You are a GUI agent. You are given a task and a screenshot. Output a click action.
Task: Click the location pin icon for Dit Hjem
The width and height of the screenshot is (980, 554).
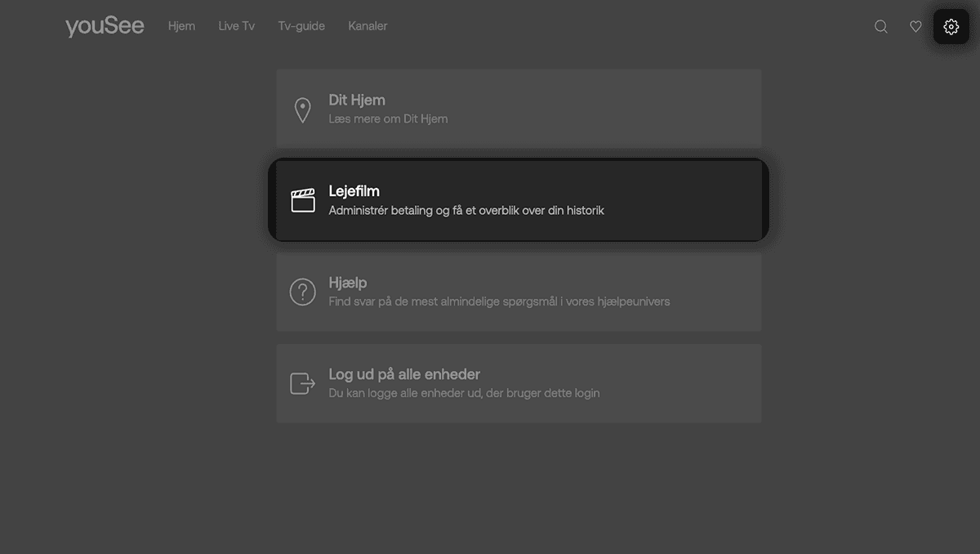(x=302, y=110)
